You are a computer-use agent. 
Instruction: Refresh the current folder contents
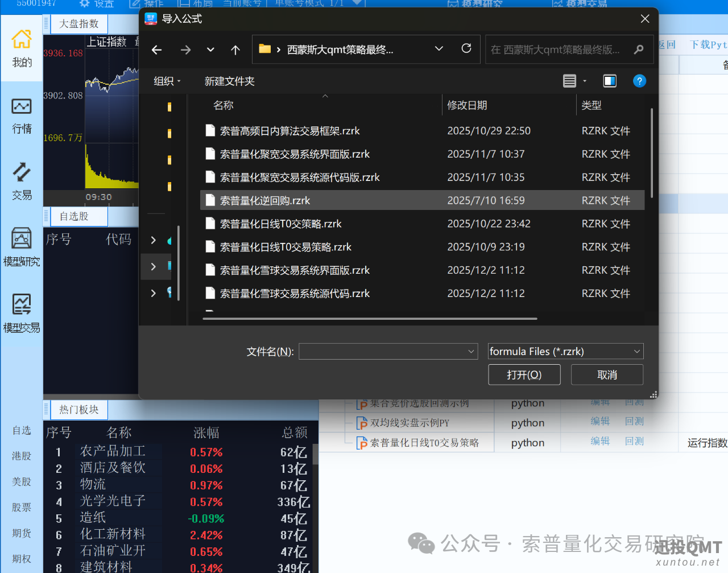[466, 48]
